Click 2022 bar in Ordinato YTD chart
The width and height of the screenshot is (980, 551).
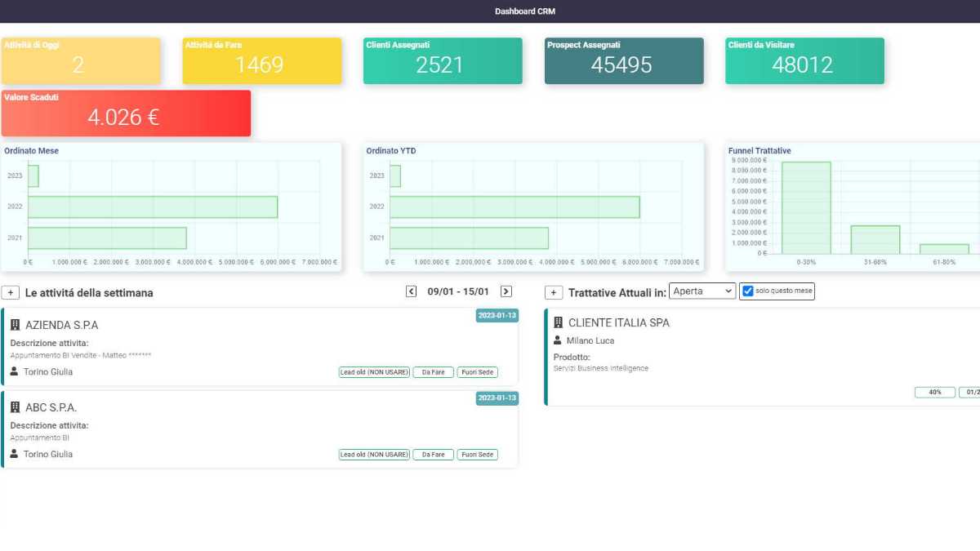(514, 207)
